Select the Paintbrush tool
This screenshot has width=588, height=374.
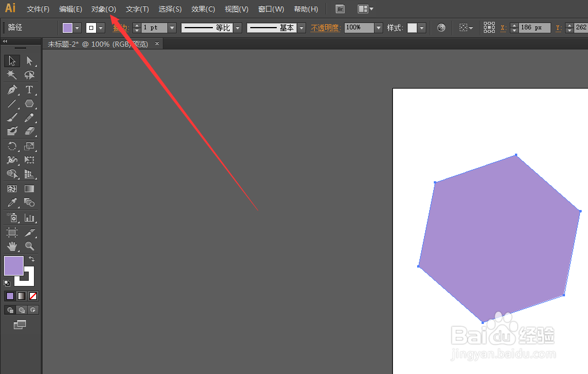click(x=12, y=117)
